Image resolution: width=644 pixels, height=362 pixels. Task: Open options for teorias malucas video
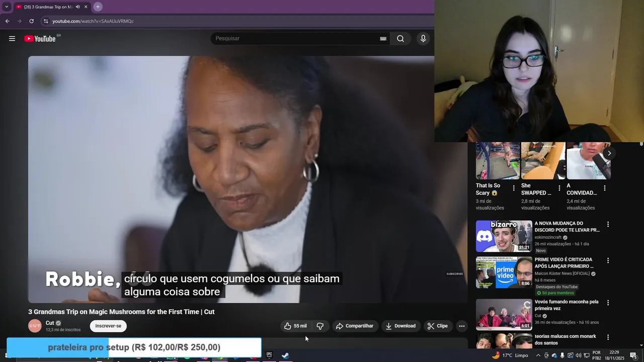pos(608,337)
